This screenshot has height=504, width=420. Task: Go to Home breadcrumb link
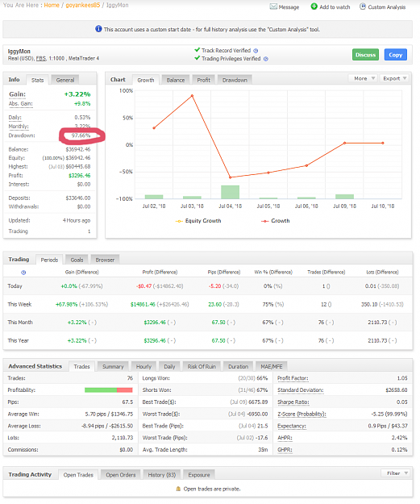52,5
